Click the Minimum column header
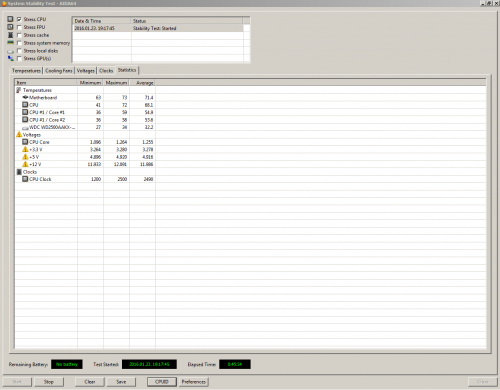This screenshot has width=500, height=390. (90, 83)
